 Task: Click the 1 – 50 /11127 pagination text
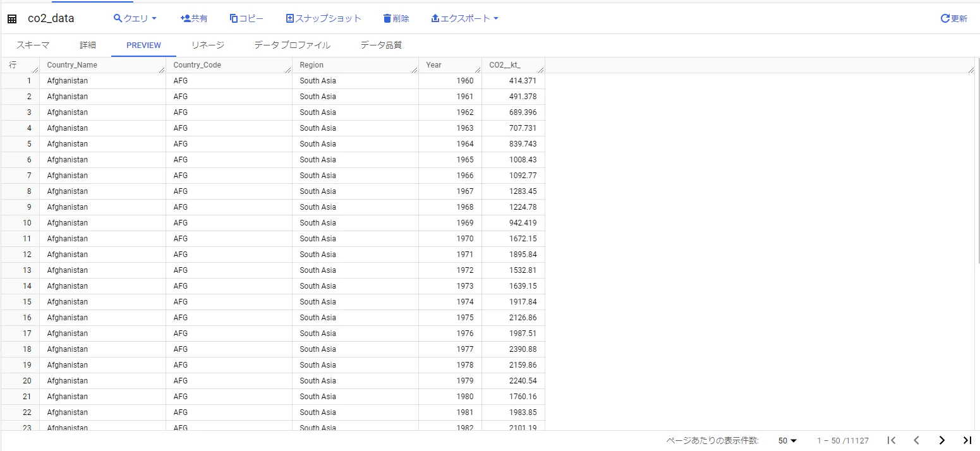click(x=843, y=440)
